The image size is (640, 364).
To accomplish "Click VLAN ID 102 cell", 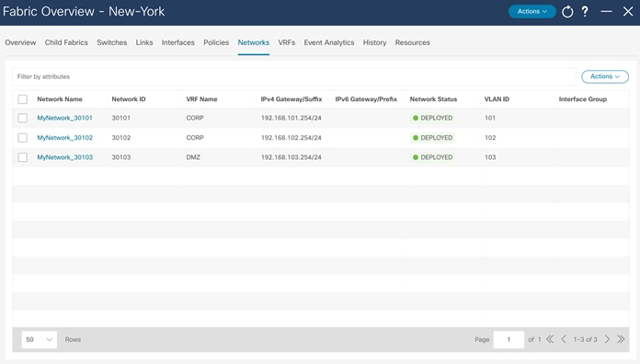I will point(490,138).
